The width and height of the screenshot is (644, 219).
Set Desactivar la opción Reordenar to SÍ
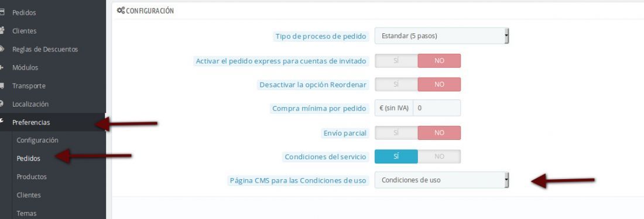396,84
